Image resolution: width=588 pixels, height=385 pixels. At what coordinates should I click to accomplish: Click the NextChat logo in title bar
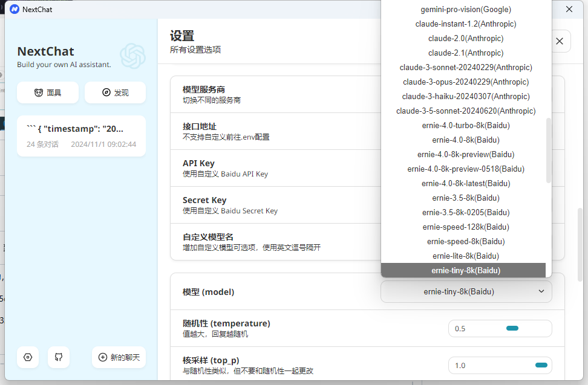point(15,9)
